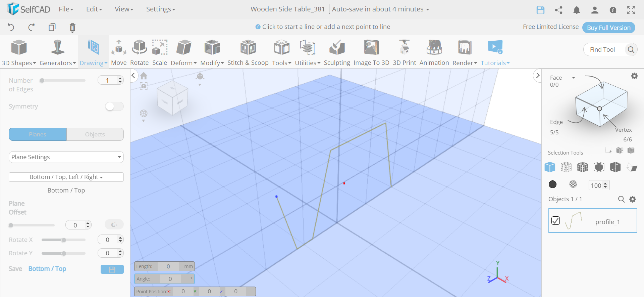Select the Stitch & Scoop tool

pos(248,52)
